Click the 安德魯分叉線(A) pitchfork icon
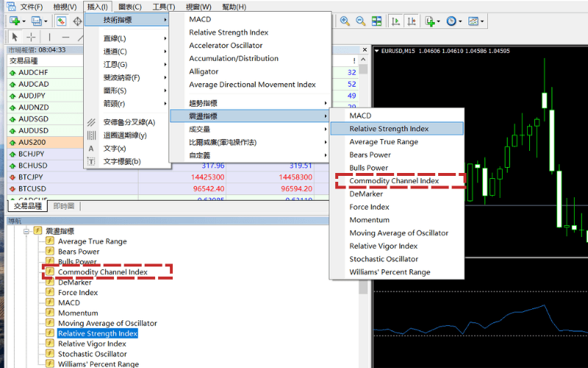588x368 pixels. point(91,122)
